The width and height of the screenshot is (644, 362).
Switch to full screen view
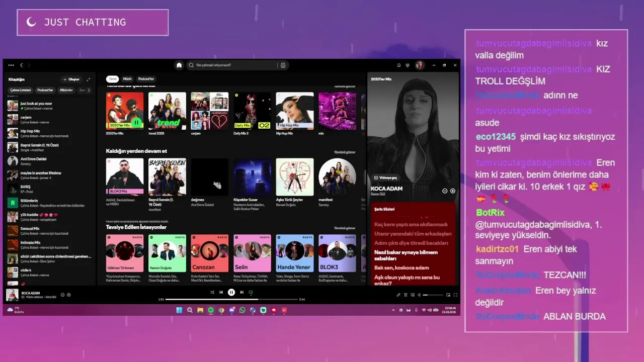pyautogui.click(x=455, y=295)
